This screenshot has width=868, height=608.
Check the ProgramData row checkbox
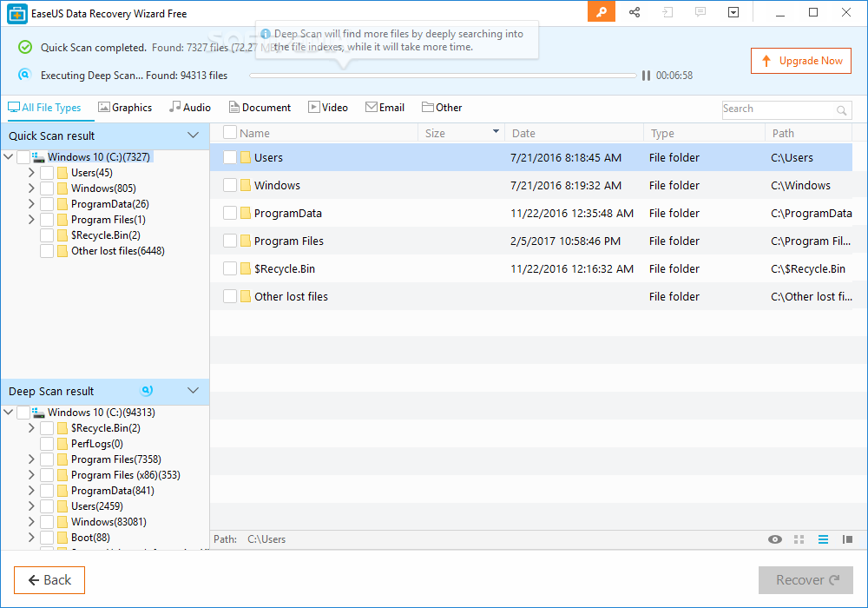[229, 214]
